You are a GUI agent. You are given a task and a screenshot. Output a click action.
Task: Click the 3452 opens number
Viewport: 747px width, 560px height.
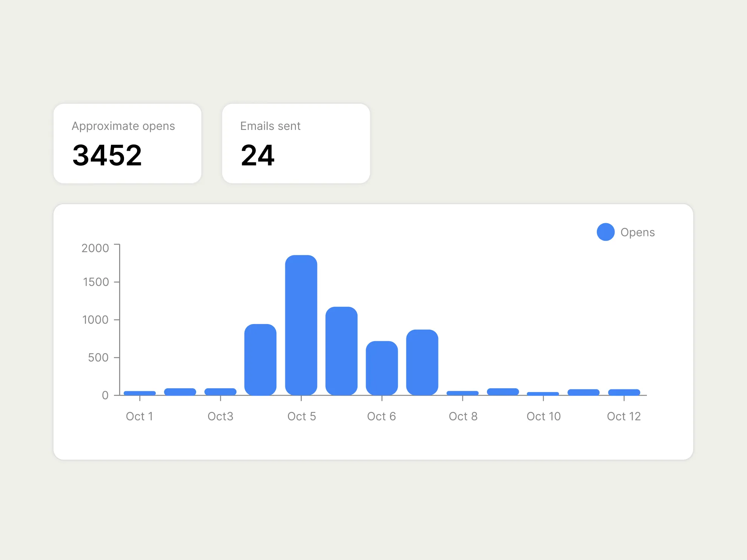107,156
